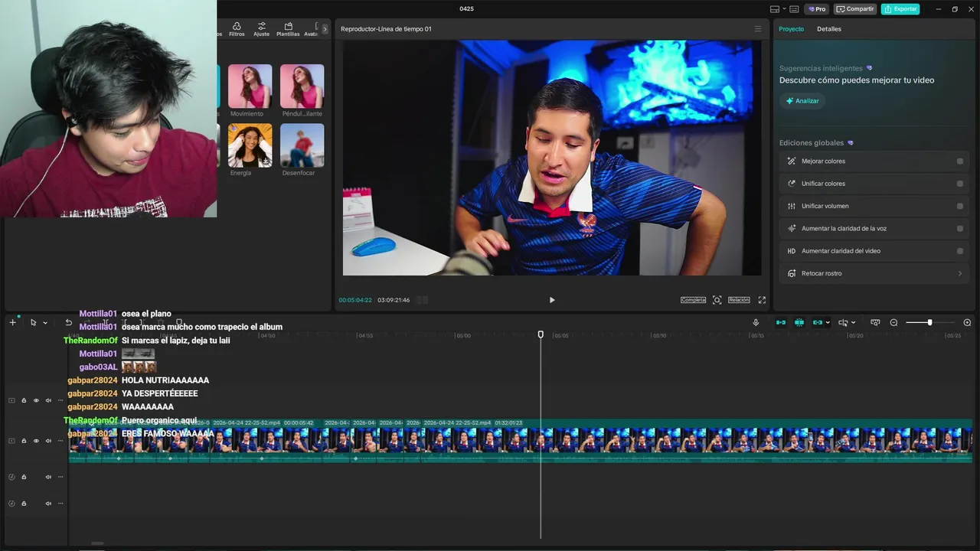Lock the topmost video track
The image size is (980, 551).
pos(24,400)
